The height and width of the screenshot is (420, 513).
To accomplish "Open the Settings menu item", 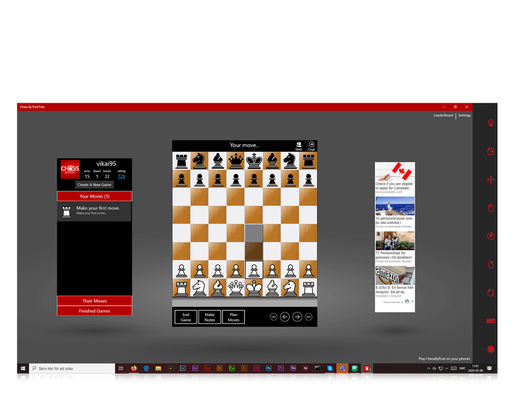I will point(464,115).
